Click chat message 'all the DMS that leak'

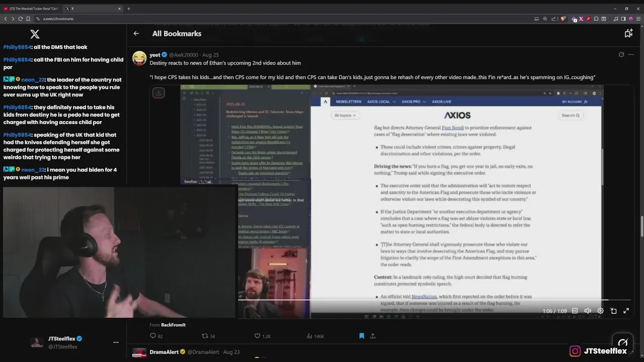pyautogui.click(x=61, y=47)
